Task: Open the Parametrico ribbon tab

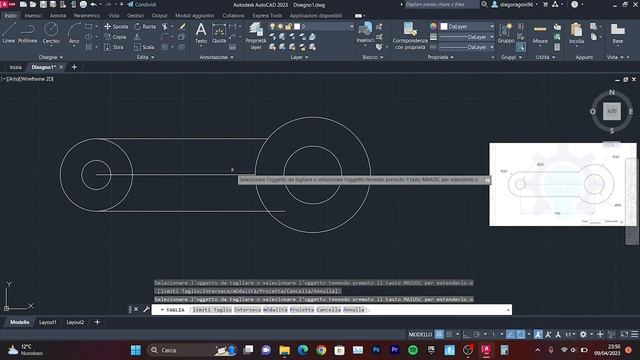Action: [87, 16]
